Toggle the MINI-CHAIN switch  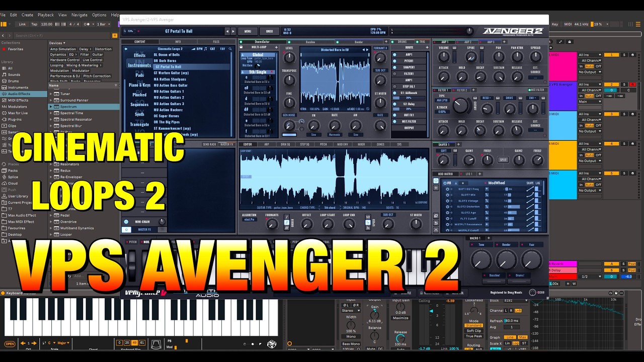pyautogui.click(x=126, y=222)
